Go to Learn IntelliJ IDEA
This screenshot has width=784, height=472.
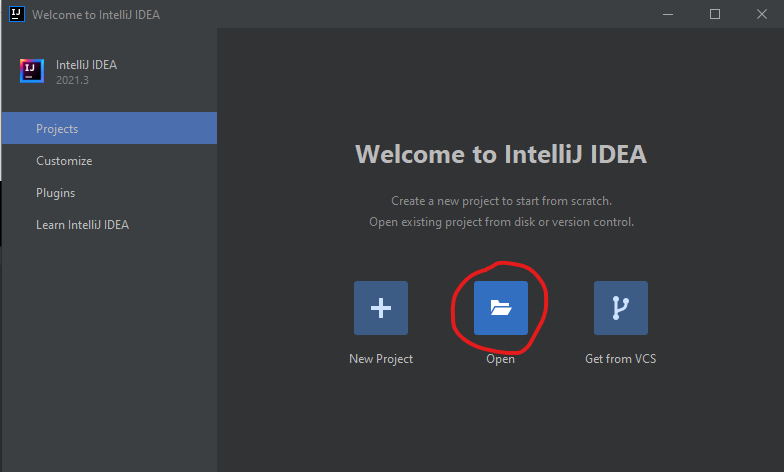click(110, 224)
